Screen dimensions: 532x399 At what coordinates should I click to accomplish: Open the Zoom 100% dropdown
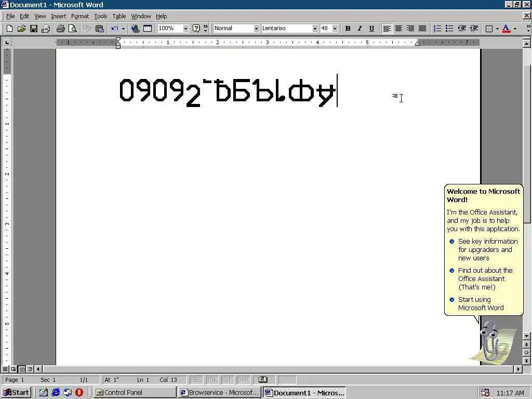tap(185, 29)
